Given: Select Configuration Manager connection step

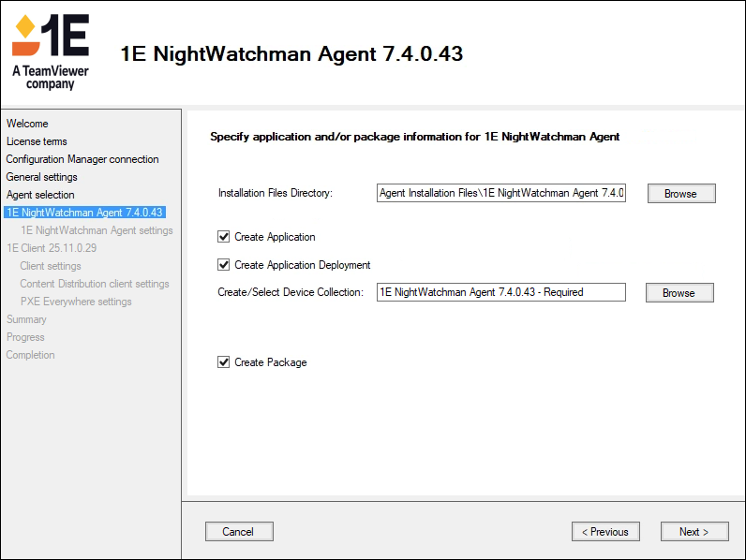Looking at the screenshot, I should [x=82, y=159].
